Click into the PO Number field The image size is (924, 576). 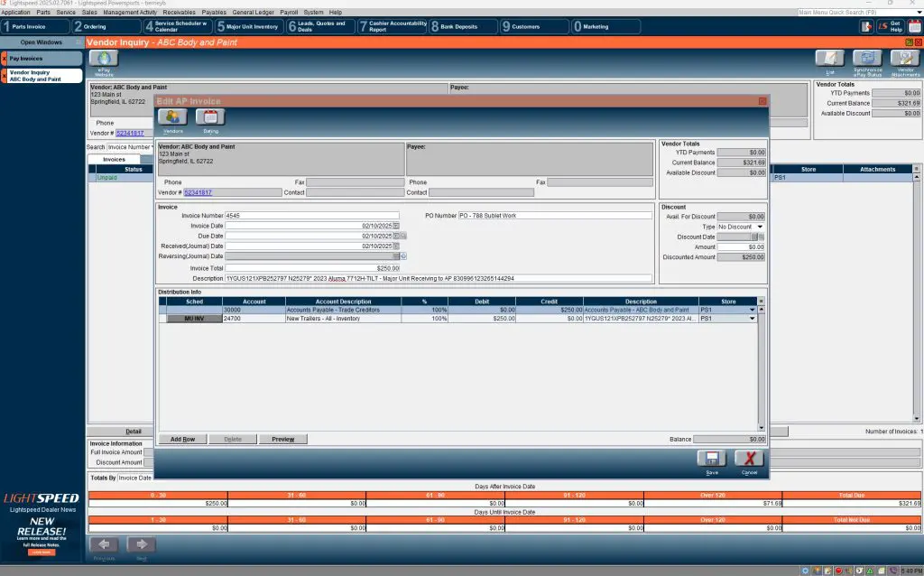(x=554, y=216)
